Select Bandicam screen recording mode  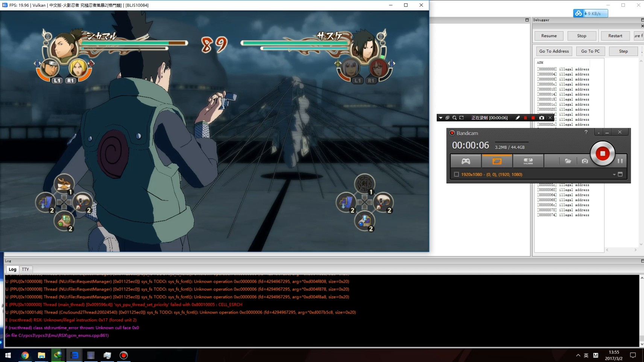[x=497, y=161]
